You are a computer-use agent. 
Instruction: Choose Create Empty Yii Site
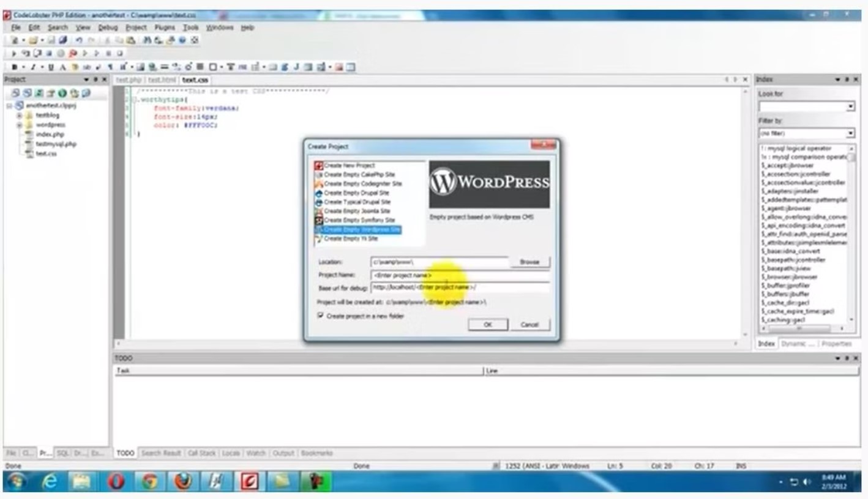click(351, 238)
